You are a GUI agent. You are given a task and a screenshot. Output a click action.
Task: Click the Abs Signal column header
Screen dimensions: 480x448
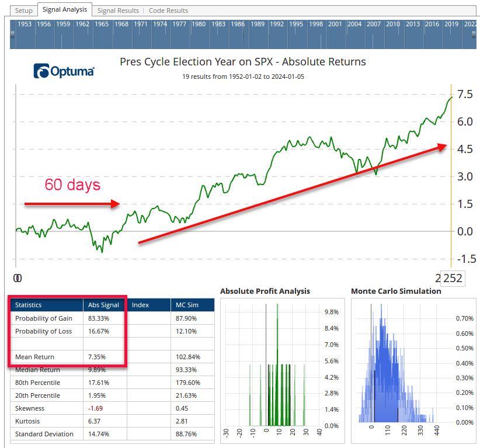(x=103, y=305)
